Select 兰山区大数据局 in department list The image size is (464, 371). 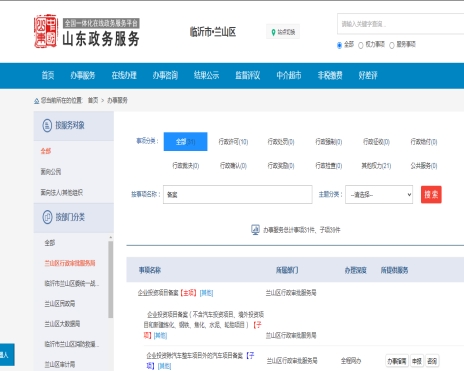click(62, 324)
